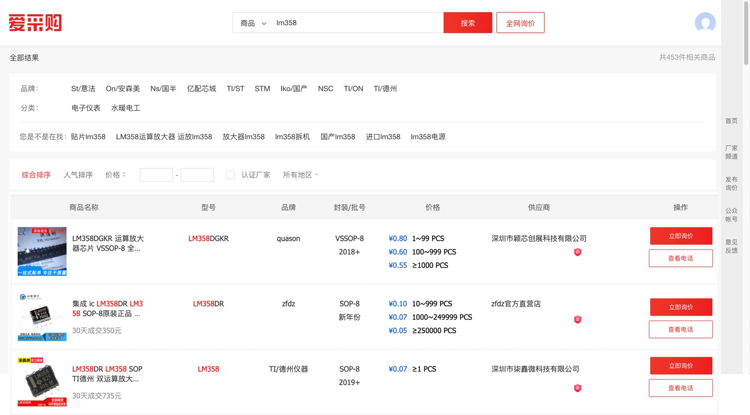Open the LM358DGKR product thumbnail
The width and height of the screenshot is (750, 415).
[42, 251]
